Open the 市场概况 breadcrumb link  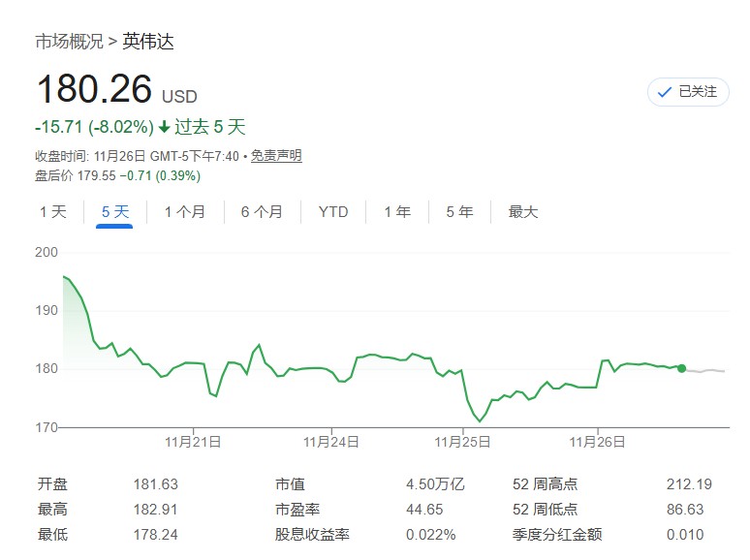(69, 42)
